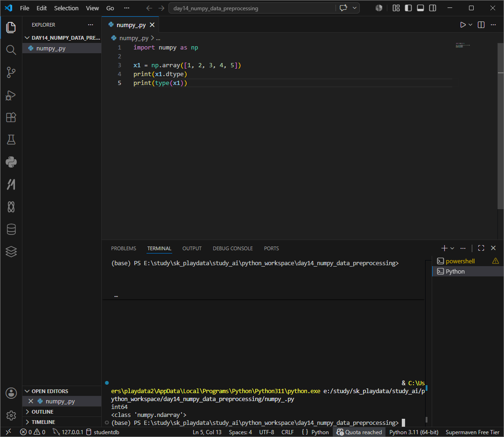Switch to the OUTPUT tab
The height and width of the screenshot is (437, 504).
(x=192, y=248)
